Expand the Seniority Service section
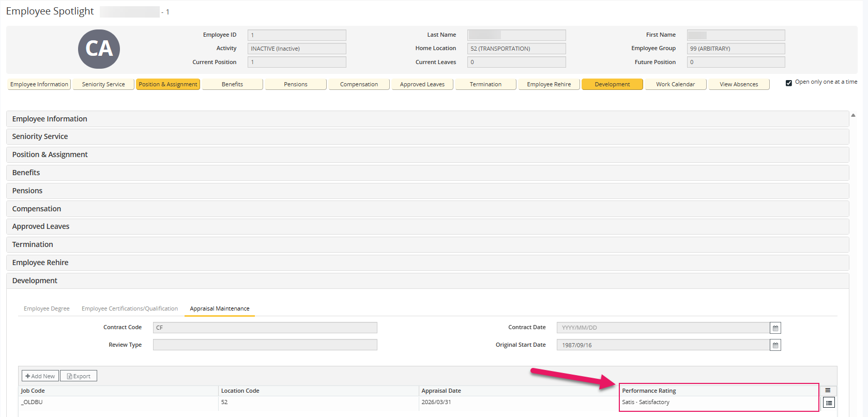The image size is (868, 417). (428, 136)
